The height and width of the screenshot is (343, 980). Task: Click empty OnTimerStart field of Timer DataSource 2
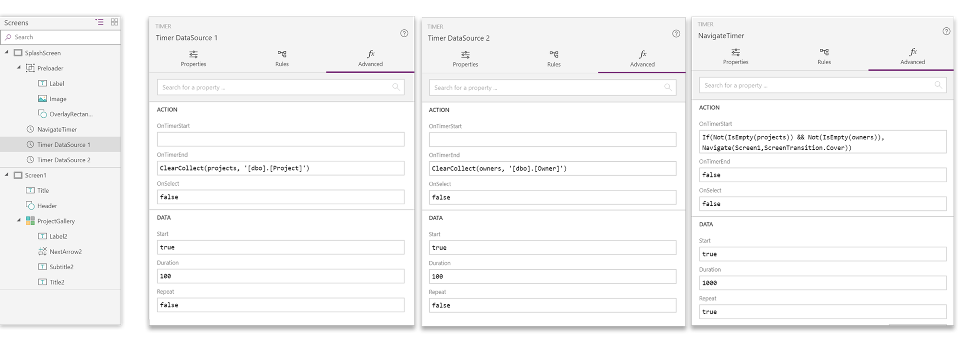553,140
